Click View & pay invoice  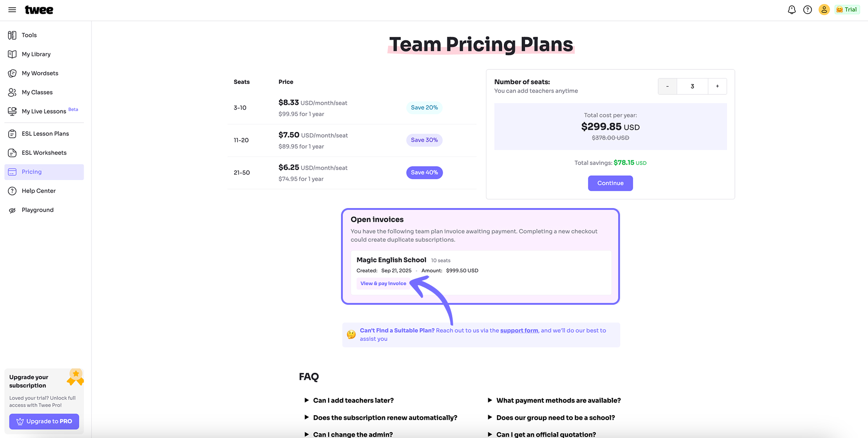pyautogui.click(x=383, y=284)
